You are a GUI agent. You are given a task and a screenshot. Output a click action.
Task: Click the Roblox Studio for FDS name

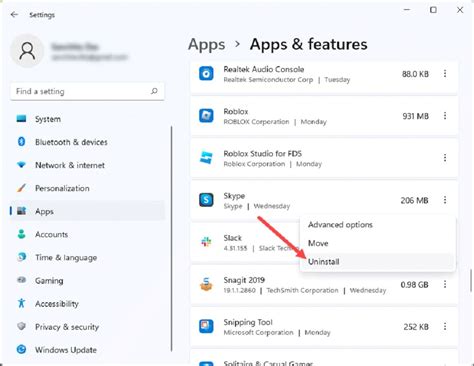click(262, 153)
